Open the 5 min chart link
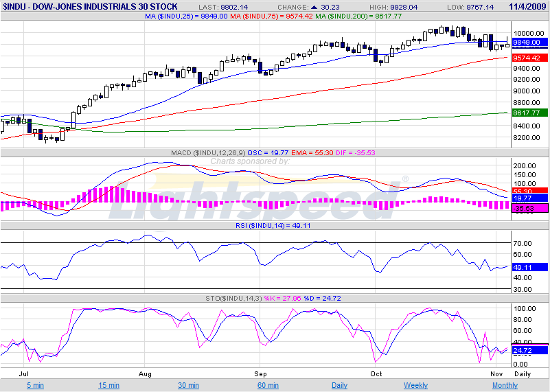 click(36, 385)
